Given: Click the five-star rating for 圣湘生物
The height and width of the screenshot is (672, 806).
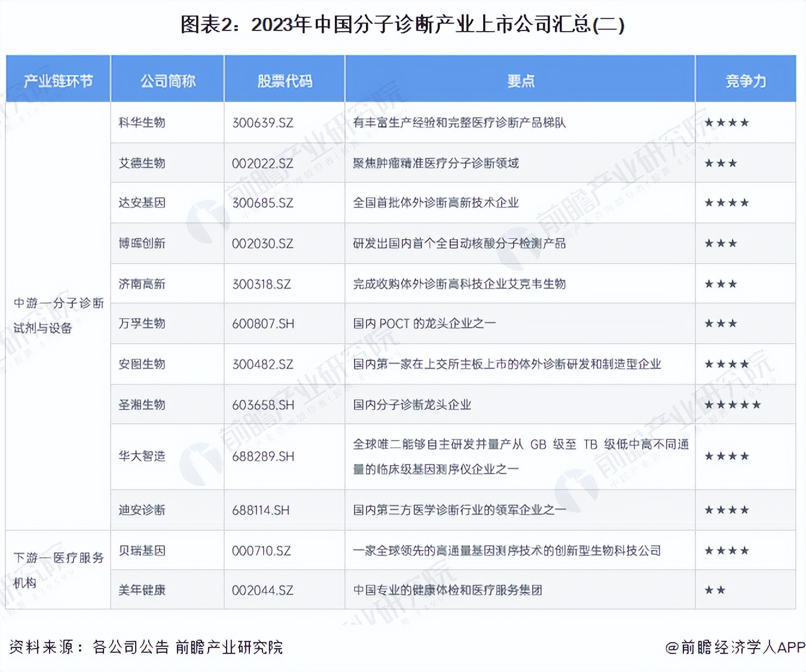Looking at the screenshot, I should [x=732, y=405].
